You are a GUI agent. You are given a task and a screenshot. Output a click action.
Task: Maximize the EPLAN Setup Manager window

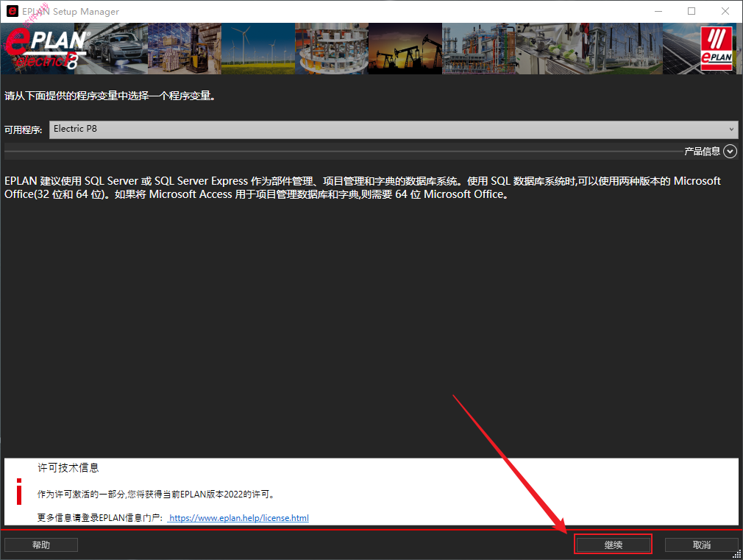692,11
